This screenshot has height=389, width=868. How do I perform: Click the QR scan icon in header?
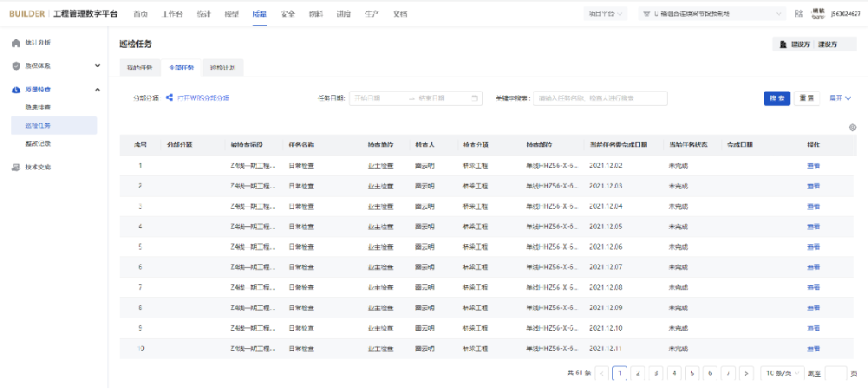[x=799, y=14]
